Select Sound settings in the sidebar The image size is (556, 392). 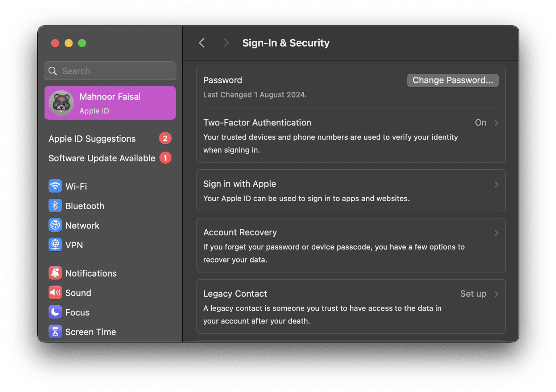(78, 293)
